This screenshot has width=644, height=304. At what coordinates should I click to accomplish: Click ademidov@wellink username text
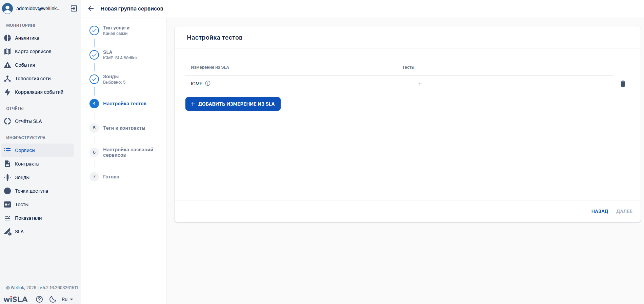pyautogui.click(x=38, y=8)
